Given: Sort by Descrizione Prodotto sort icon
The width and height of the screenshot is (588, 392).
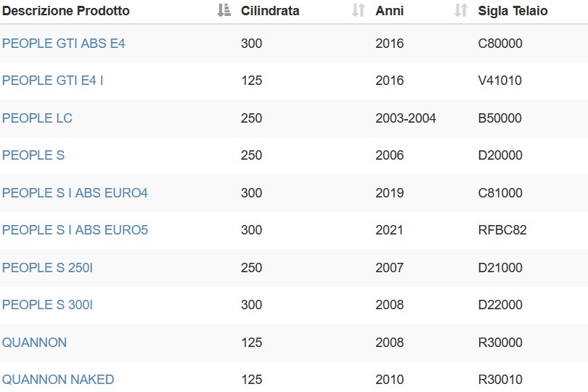Looking at the screenshot, I should tap(224, 10).
